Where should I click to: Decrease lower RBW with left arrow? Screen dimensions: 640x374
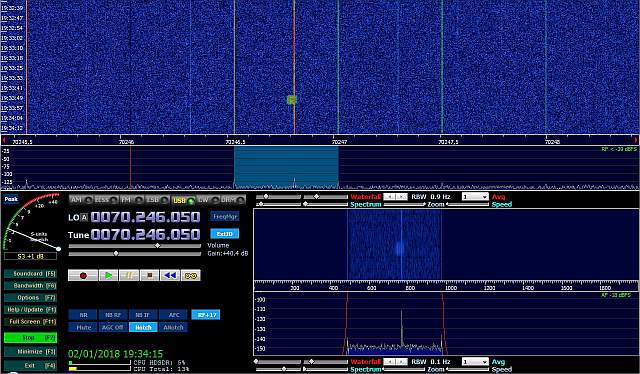pos(389,362)
